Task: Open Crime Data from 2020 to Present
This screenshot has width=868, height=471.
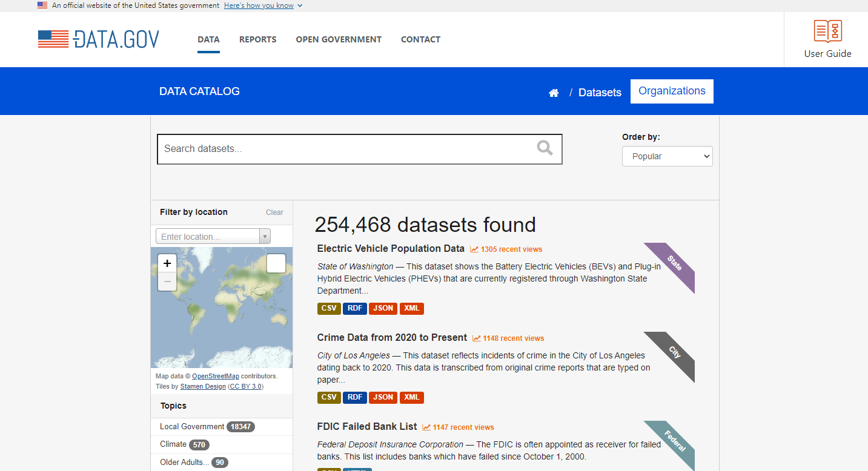Action: [392, 338]
